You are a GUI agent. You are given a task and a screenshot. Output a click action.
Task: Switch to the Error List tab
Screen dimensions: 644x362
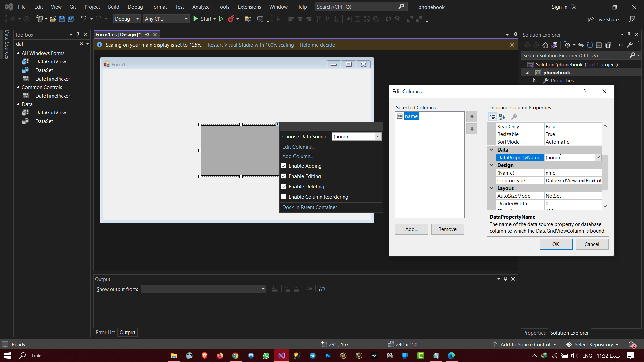click(105, 333)
